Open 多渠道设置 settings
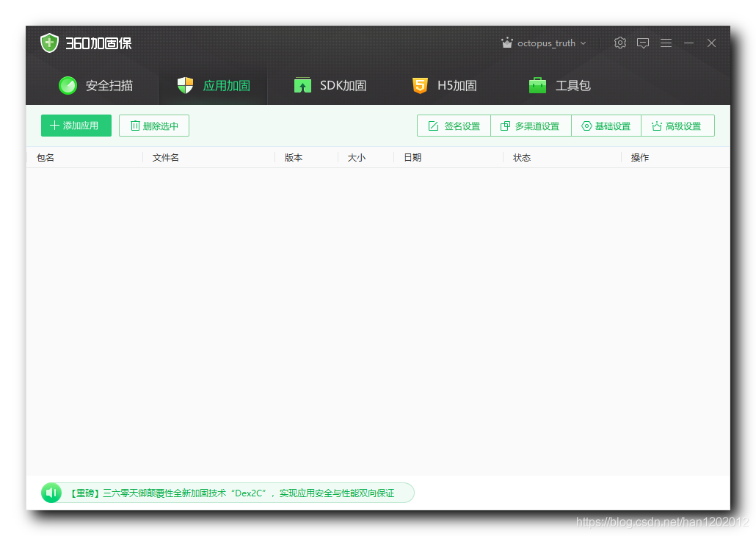Image resolution: width=756 pixels, height=536 pixels. tap(531, 126)
